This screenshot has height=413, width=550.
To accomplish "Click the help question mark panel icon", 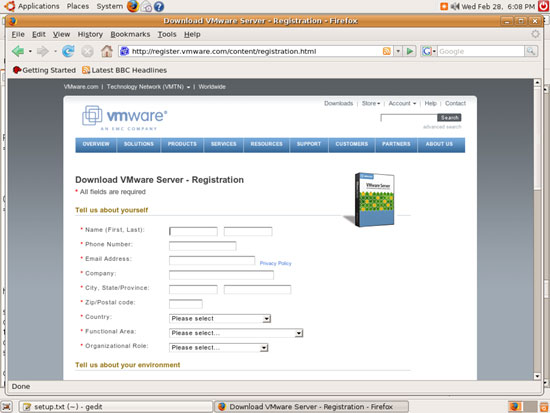I will (x=159, y=6).
